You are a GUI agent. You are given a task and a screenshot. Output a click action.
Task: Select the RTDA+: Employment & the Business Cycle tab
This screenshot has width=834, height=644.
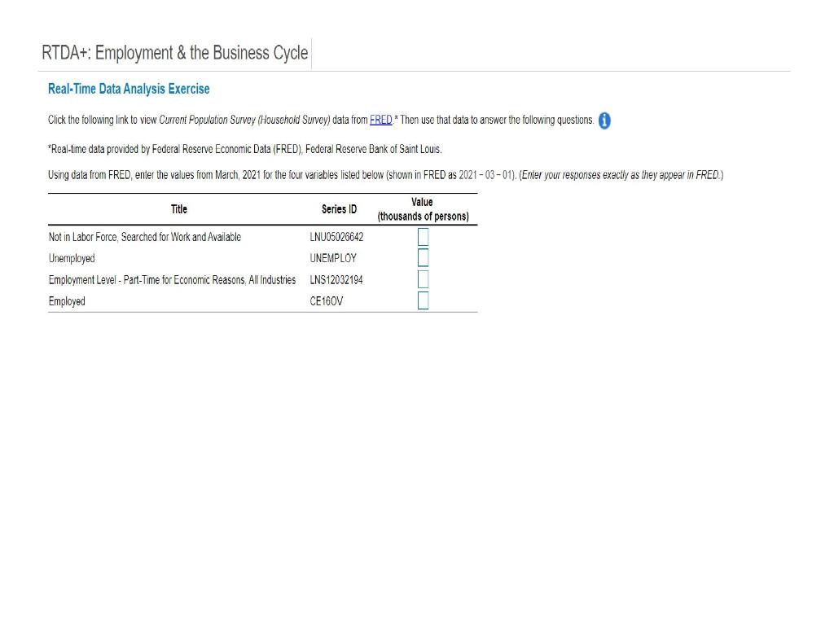175,52
